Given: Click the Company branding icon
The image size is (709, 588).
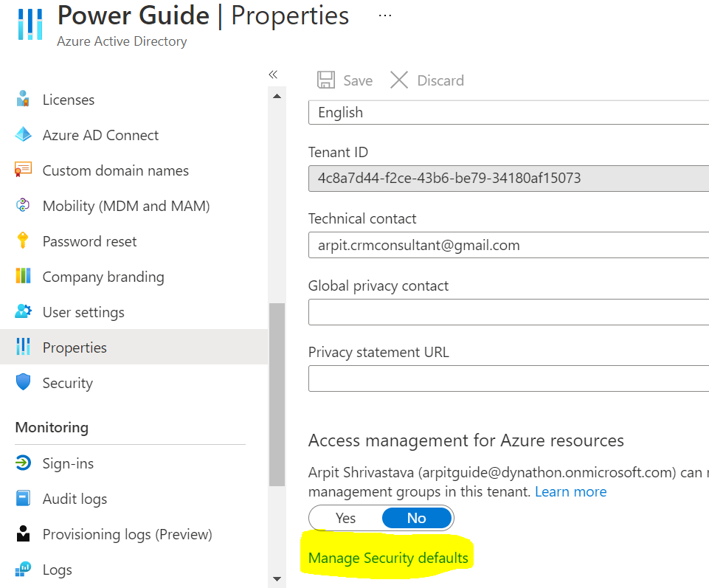Looking at the screenshot, I should pos(23,277).
